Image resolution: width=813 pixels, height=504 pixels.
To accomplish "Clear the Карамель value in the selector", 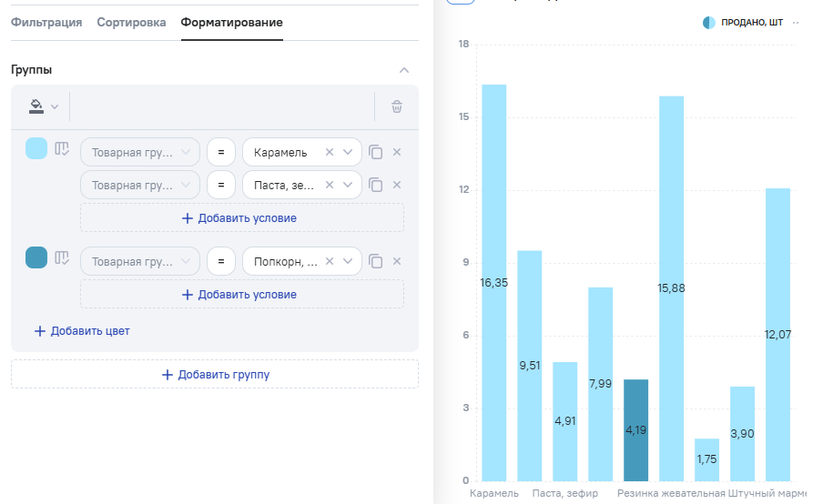I will click(x=330, y=152).
